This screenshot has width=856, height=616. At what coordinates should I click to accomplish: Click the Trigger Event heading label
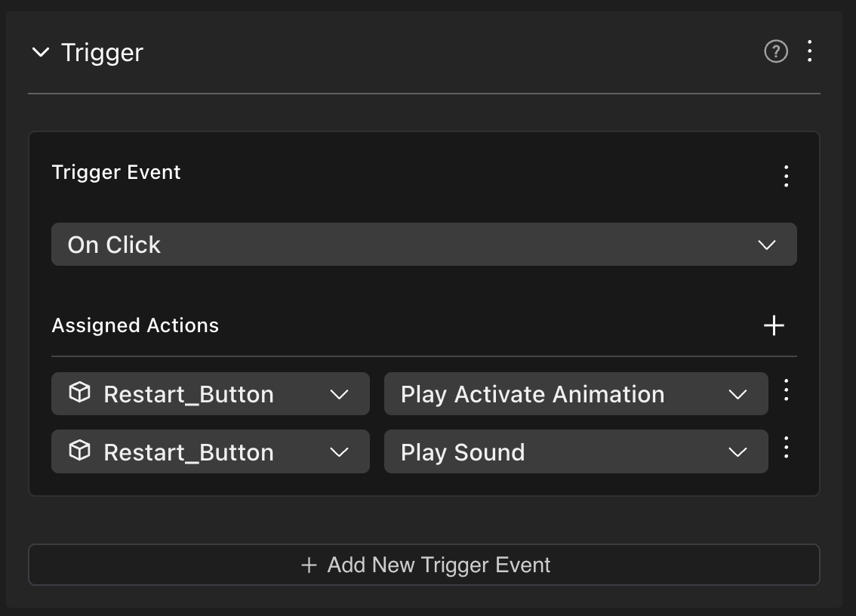(x=116, y=172)
